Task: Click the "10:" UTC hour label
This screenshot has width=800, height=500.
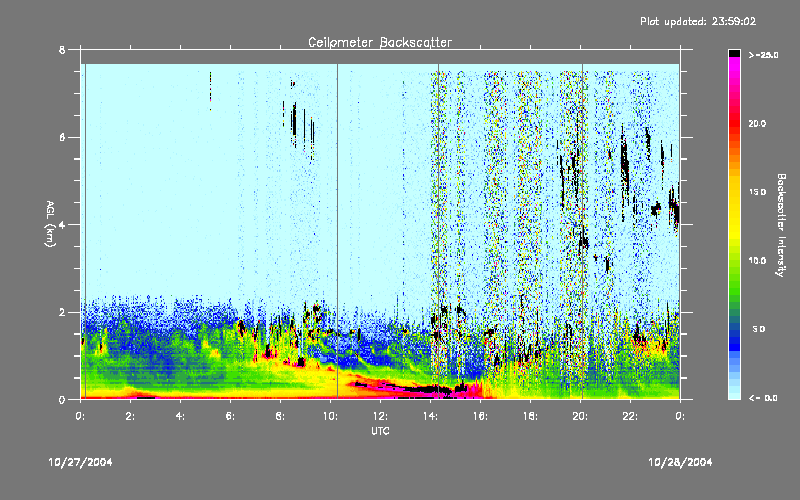Action: tap(330, 416)
